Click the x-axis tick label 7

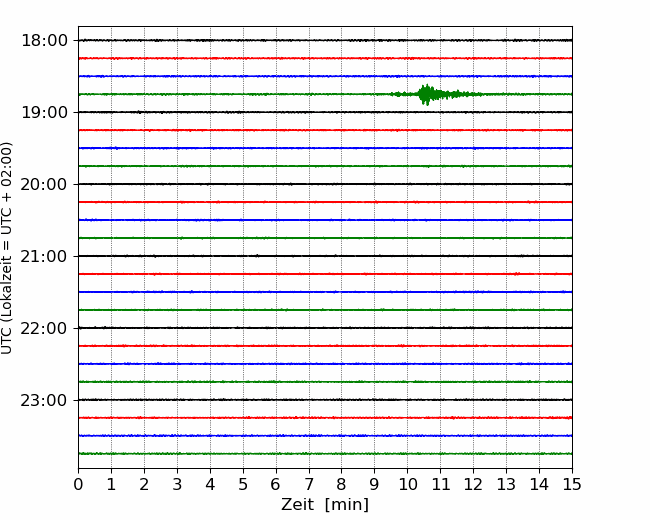[309, 484]
